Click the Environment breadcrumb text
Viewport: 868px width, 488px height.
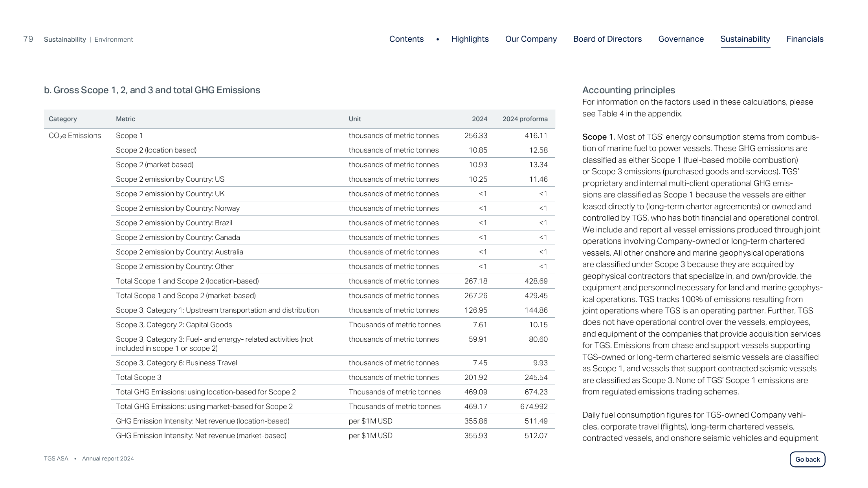coord(114,39)
